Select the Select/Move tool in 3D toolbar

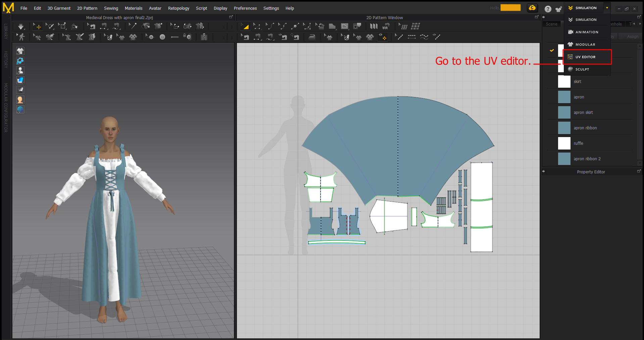pyautogui.click(x=37, y=26)
